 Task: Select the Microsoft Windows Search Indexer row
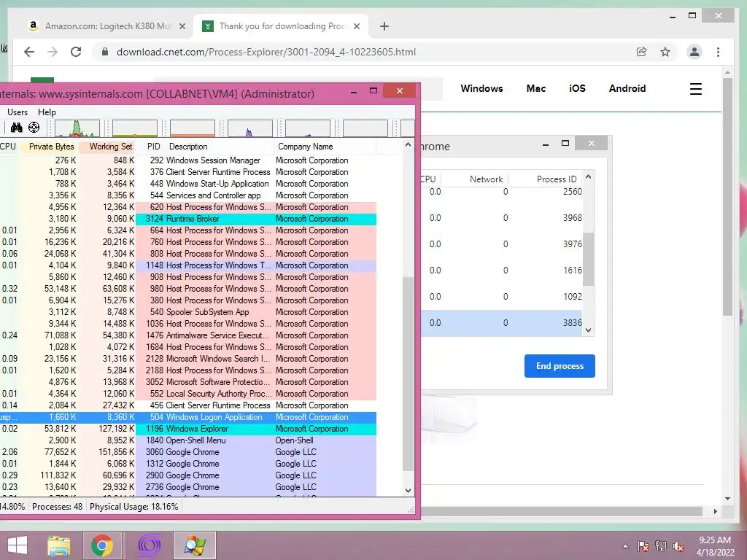[x=188, y=359]
